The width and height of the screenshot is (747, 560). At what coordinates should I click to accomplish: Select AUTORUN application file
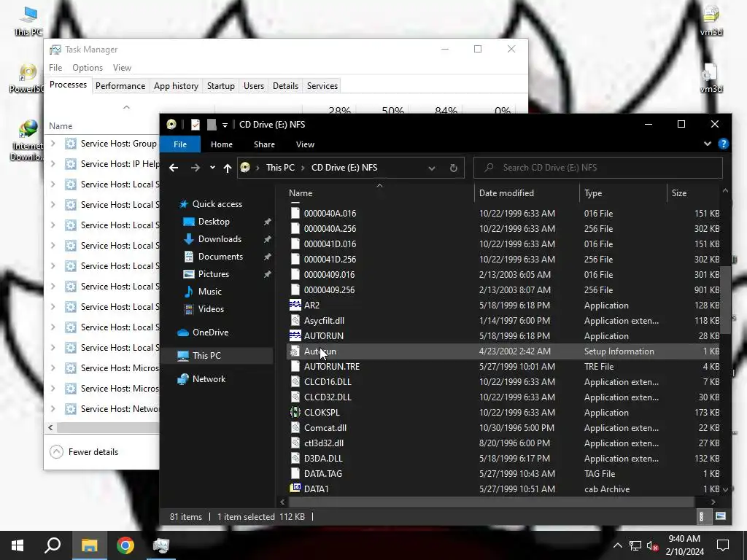point(323,335)
